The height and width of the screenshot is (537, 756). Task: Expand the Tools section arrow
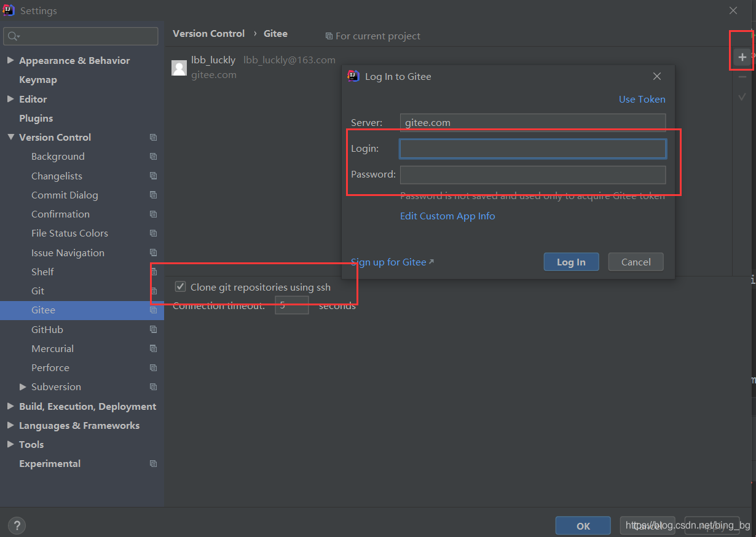point(10,444)
